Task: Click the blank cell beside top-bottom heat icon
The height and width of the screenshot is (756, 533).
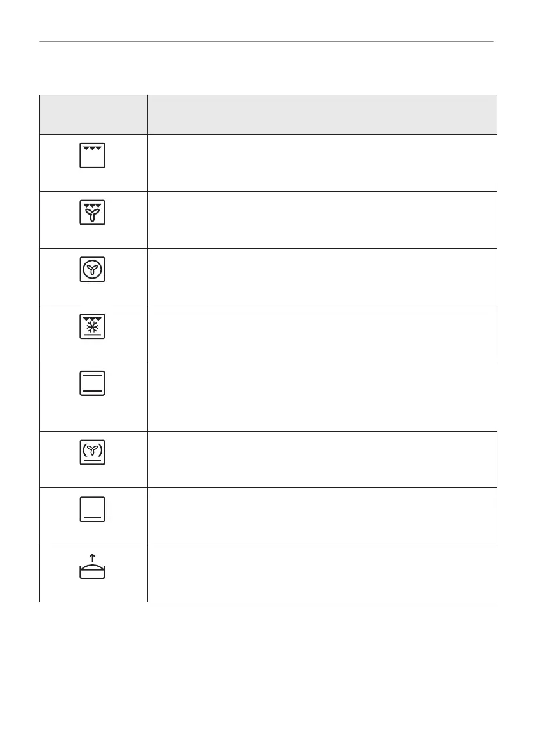Action: pos(321,396)
